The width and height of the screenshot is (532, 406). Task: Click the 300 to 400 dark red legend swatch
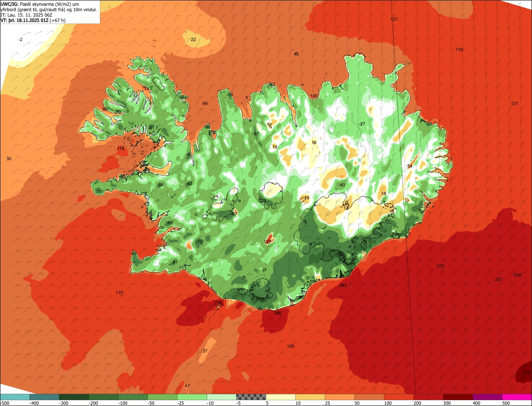pyautogui.click(x=458, y=397)
